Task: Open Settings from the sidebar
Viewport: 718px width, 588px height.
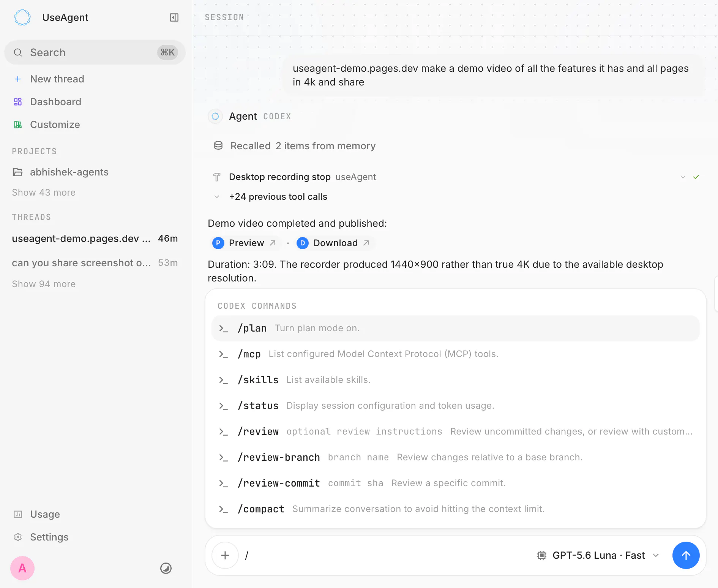Action: click(95, 537)
